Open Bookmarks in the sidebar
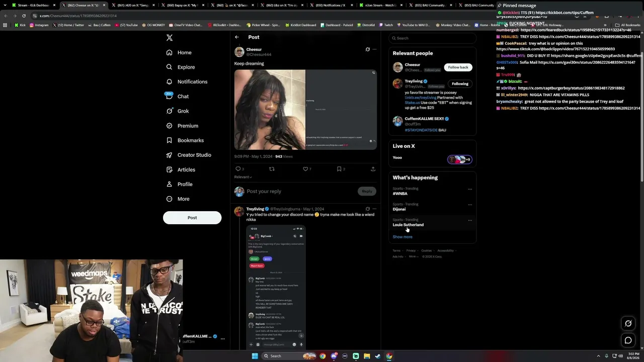The image size is (644, 362). pyautogui.click(x=185, y=140)
